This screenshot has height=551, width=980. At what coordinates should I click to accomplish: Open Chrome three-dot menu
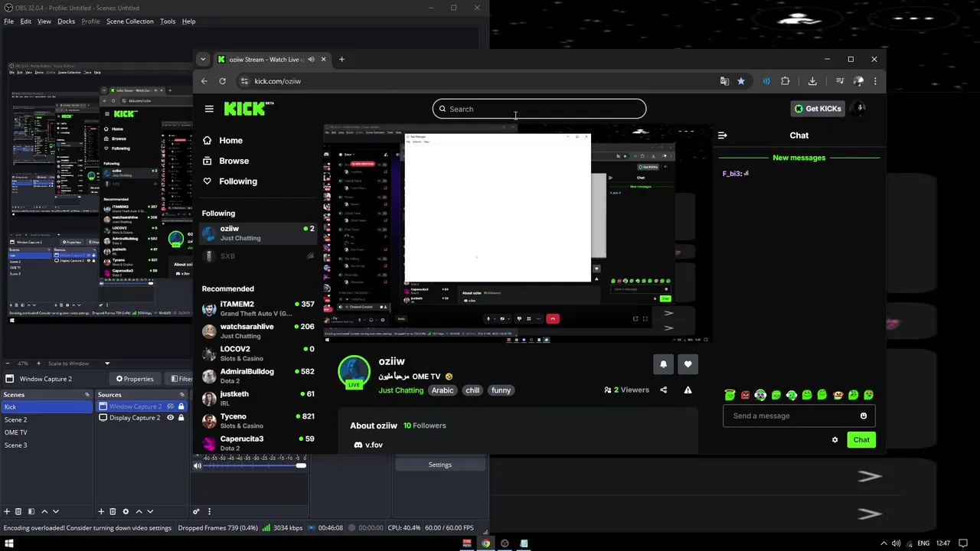click(875, 81)
